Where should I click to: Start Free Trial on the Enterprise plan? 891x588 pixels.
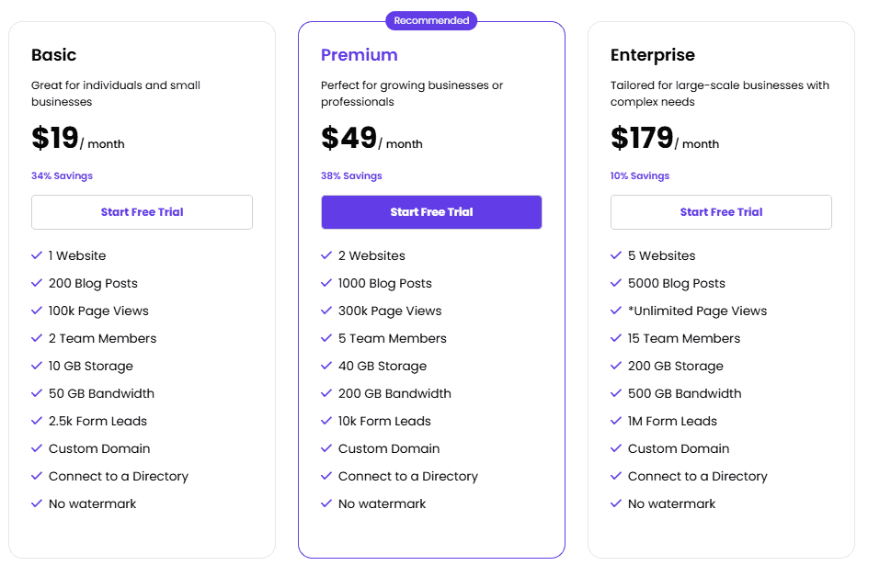point(721,211)
